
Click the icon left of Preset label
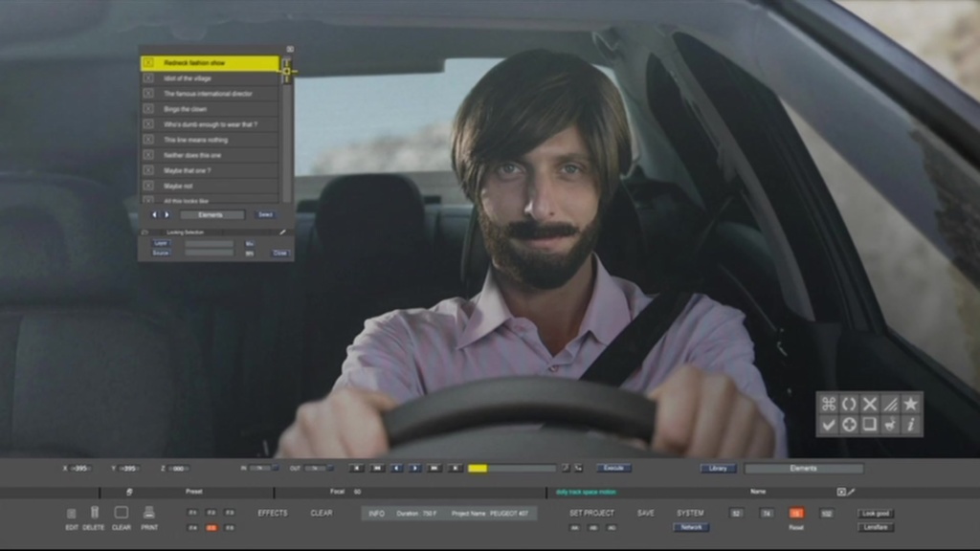(x=129, y=492)
